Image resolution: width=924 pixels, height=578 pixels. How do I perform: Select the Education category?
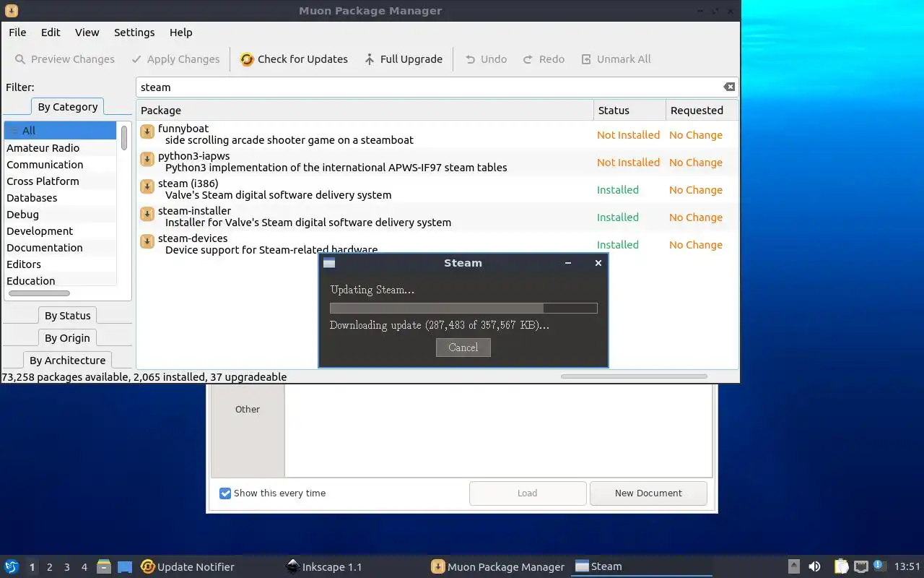pos(60,280)
